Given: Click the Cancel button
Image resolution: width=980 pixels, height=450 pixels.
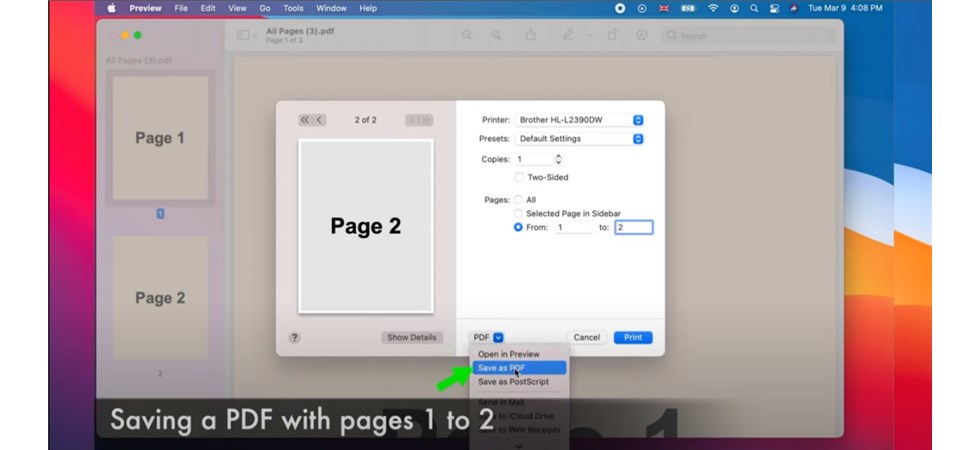Looking at the screenshot, I should 586,338.
